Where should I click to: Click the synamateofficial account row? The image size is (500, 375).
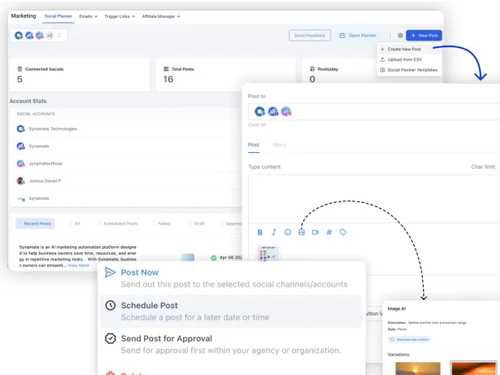pyautogui.click(x=126, y=164)
